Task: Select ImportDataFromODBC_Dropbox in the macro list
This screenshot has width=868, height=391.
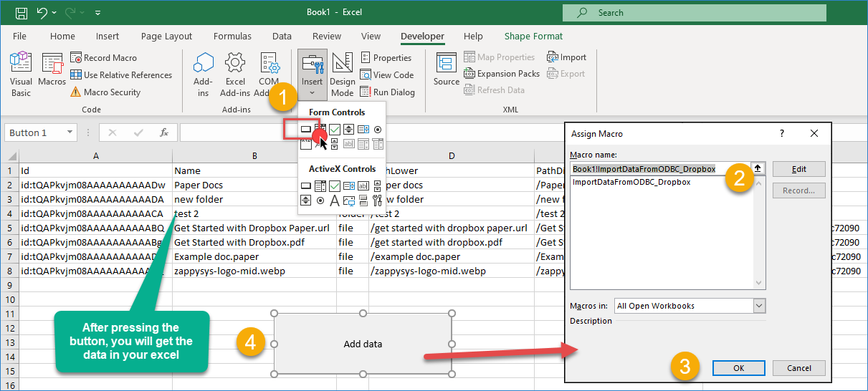Action: [631, 182]
